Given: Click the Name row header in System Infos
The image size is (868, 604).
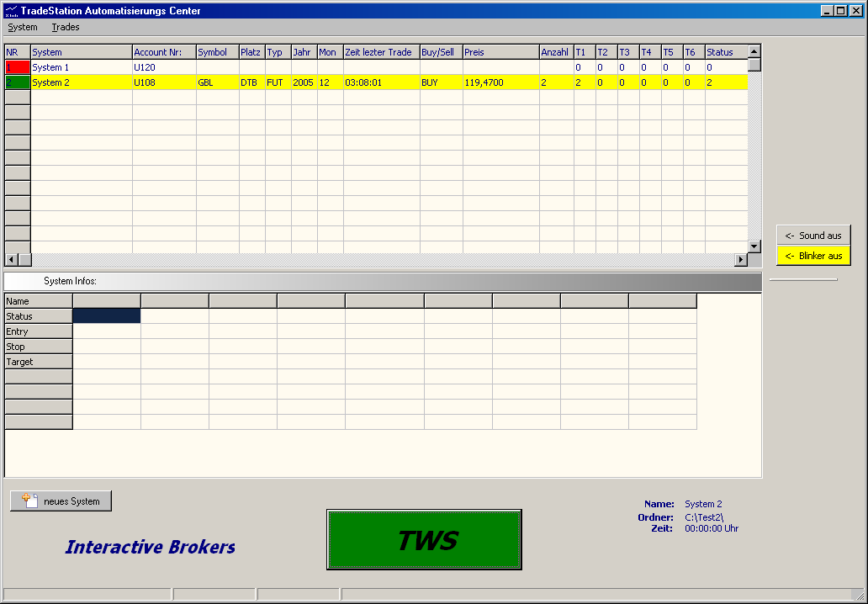Looking at the screenshot, I should tap(39, 301).
